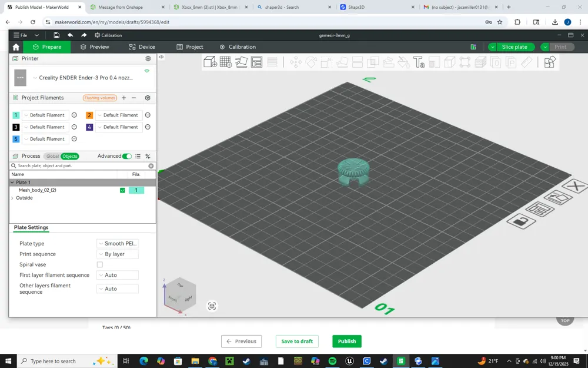Click the save disk icon
This screenshot has height=368, width=588.
[x=56, y=35]
